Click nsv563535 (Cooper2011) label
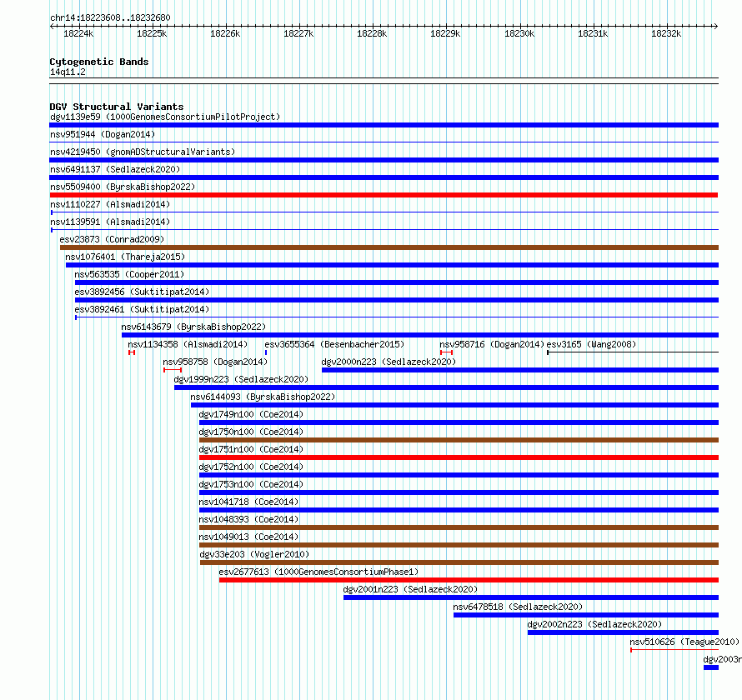 [129, 274]
